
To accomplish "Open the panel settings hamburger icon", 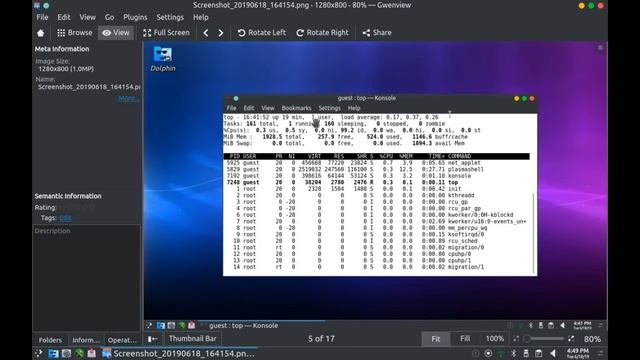I will [x=600, y=353].
